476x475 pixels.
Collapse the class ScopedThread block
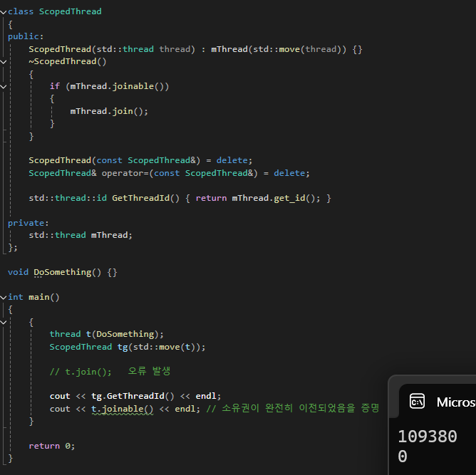click(x=4, y=12)
